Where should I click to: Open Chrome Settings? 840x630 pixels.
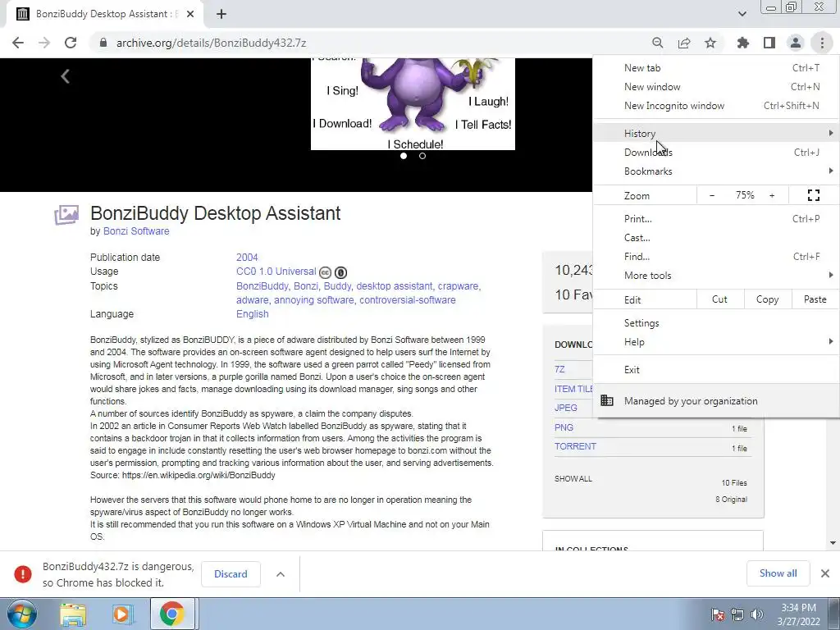click(x=715, y=323)
